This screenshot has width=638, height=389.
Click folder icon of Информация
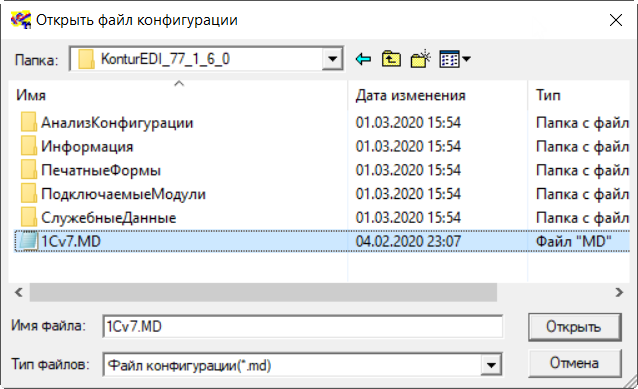(x=28, y=146)
